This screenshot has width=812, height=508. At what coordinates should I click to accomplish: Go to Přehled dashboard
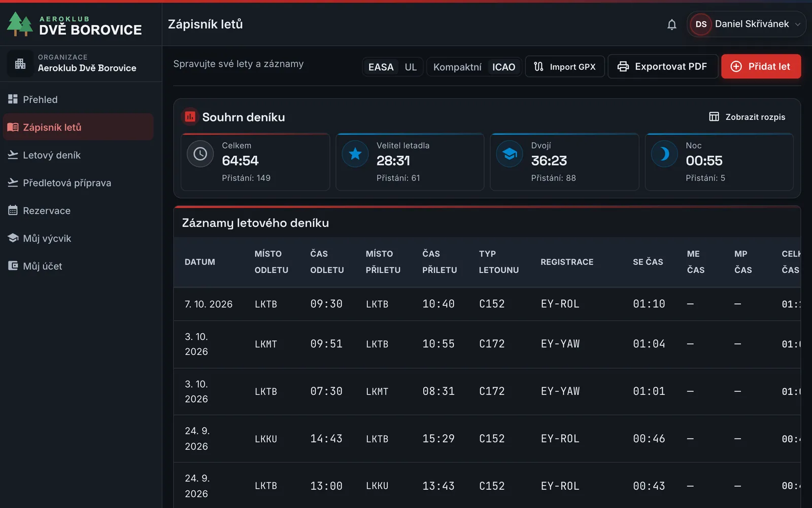point(78,100)
